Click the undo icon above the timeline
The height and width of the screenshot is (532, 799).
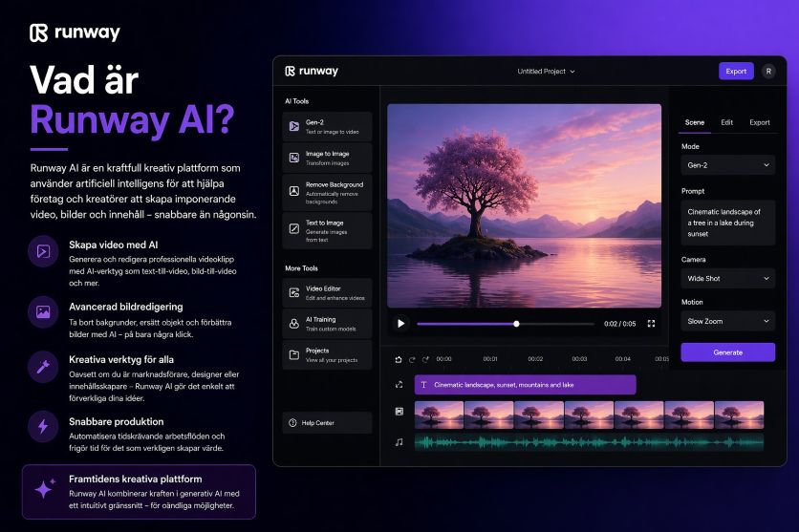(398, 359)
